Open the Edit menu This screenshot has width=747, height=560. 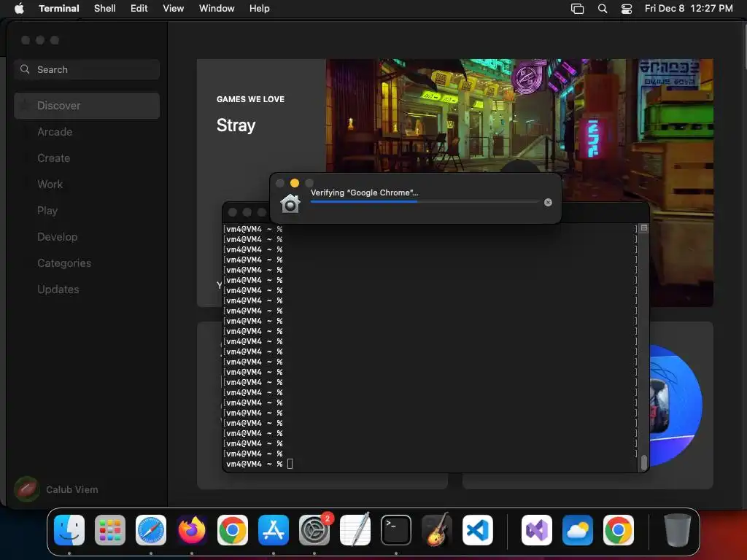pyautogui.click(x=139, y=8)
